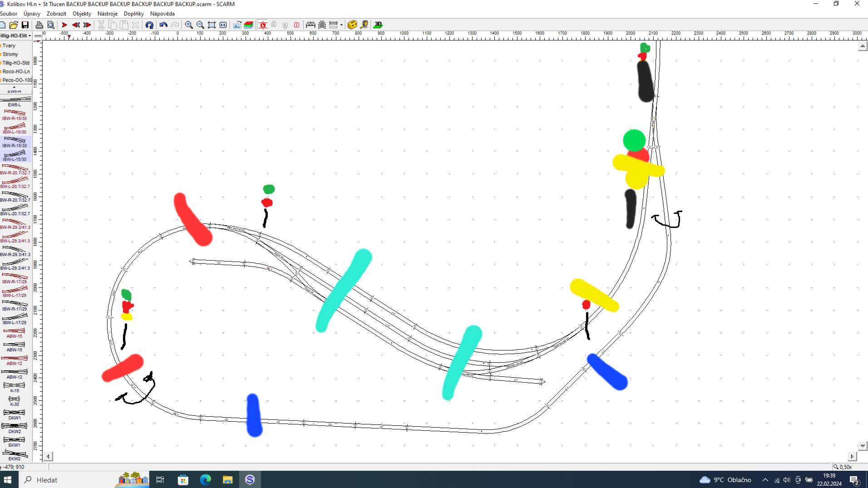868x488 pixels.
Task: Toggle the 3D view mode
Action: [378, 25]
